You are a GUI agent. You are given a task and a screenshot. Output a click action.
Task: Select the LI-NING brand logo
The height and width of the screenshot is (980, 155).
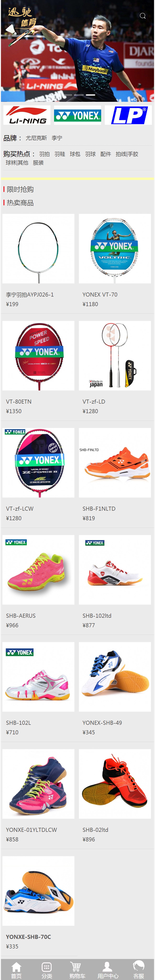click(27, 115)
